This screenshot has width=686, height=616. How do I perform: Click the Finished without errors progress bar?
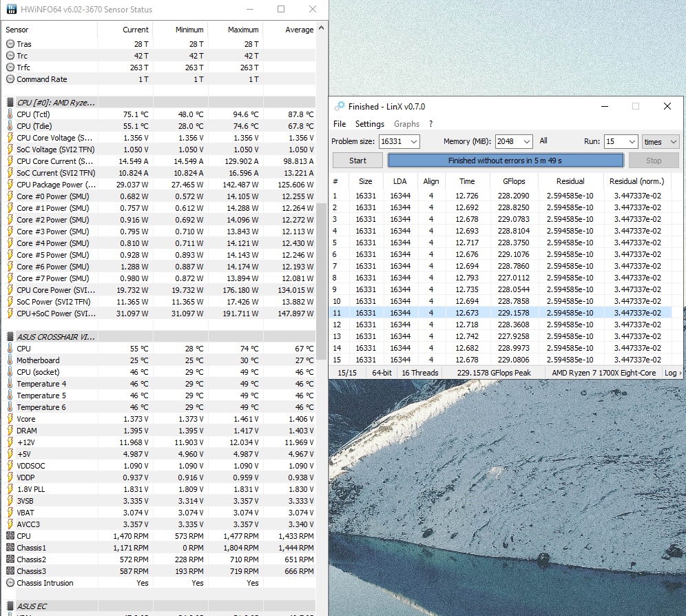point(505,161)
